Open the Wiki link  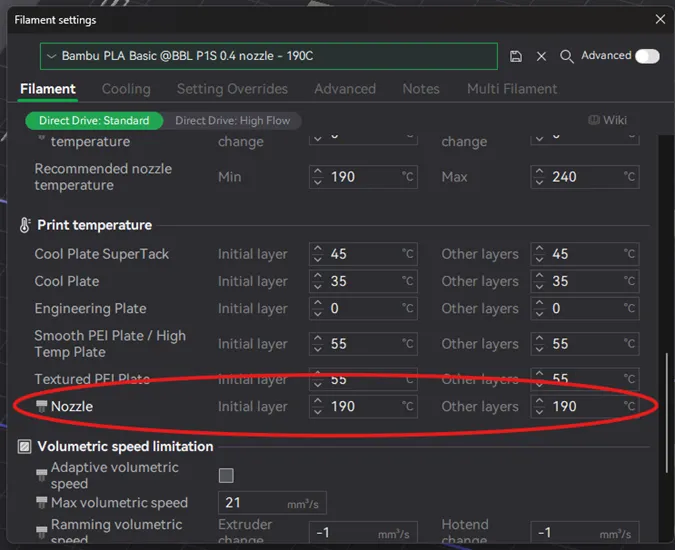pyautogui.click(x=607, y=120)
